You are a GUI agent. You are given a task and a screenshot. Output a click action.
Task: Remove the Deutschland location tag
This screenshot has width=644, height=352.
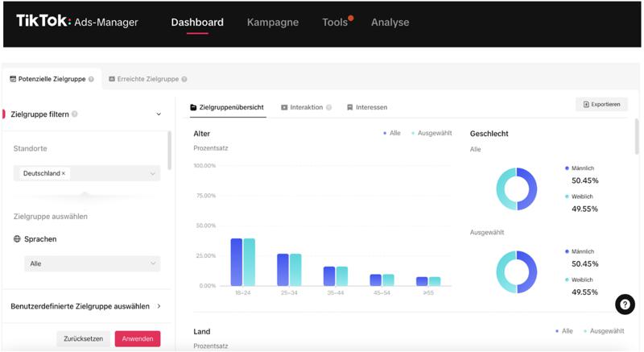coord(64,173)
